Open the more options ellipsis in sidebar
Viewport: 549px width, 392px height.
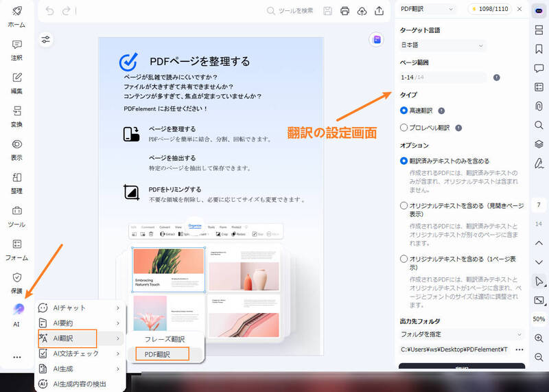16,357
